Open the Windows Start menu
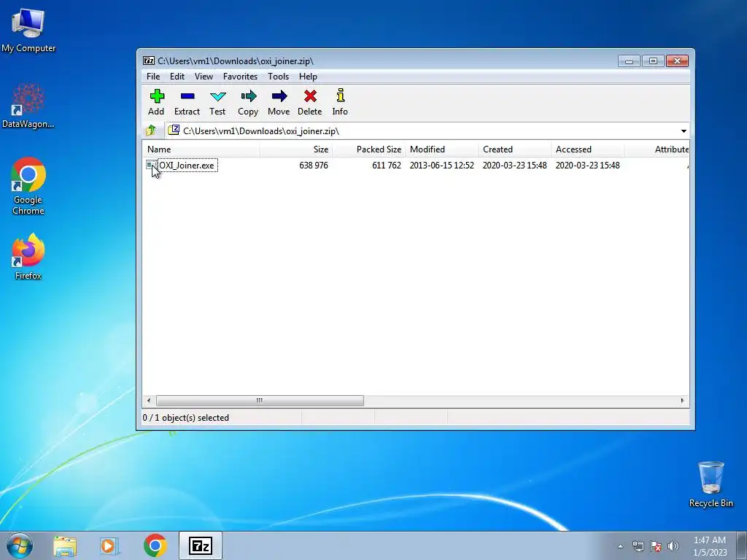747x560 pixels. point(20,545)
